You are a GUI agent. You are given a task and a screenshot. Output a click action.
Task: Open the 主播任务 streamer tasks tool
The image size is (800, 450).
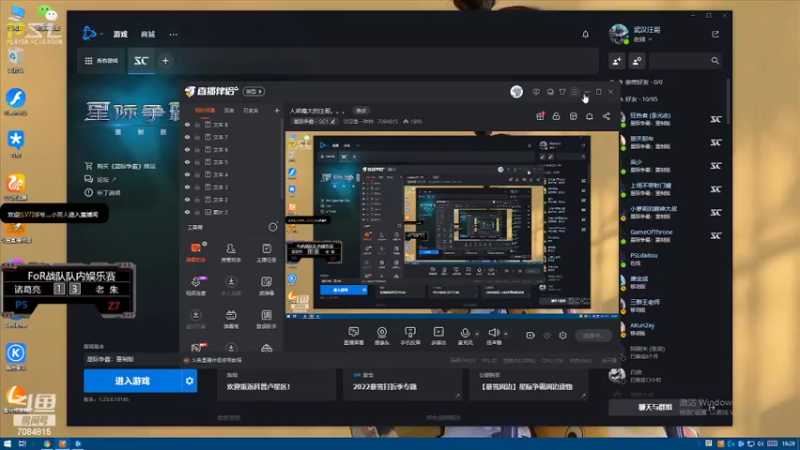[266, 252]
